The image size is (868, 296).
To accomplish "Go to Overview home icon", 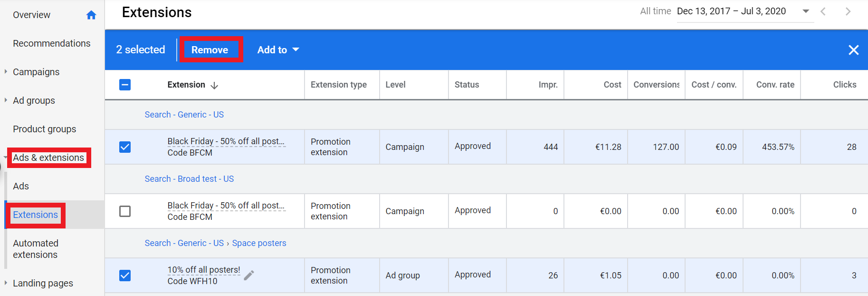I will pos(91,15).
